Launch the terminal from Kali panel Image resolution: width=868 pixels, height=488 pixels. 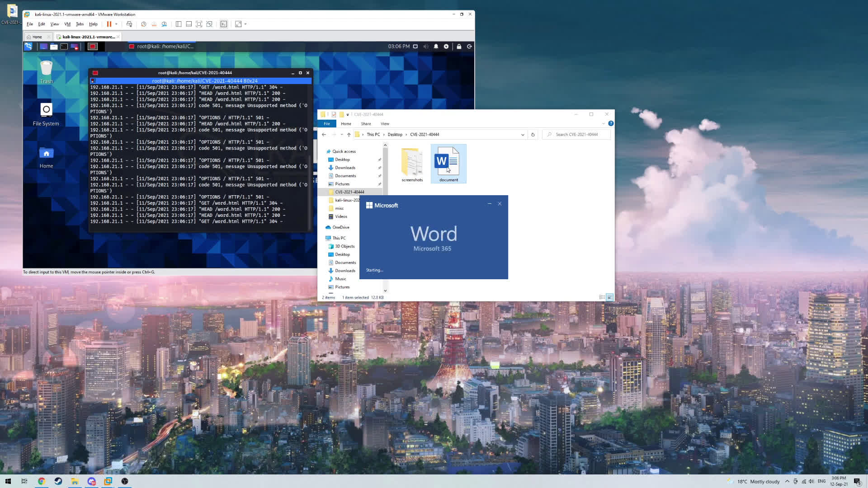(64, 47)
